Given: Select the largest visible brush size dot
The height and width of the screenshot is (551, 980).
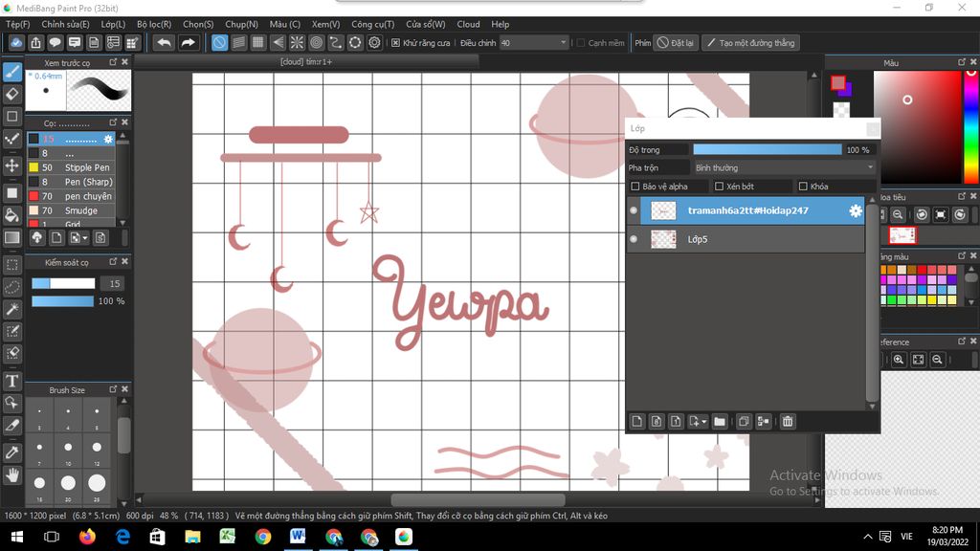Looking at the screenshot, I should pyautogui.click(x=97, y=482).
